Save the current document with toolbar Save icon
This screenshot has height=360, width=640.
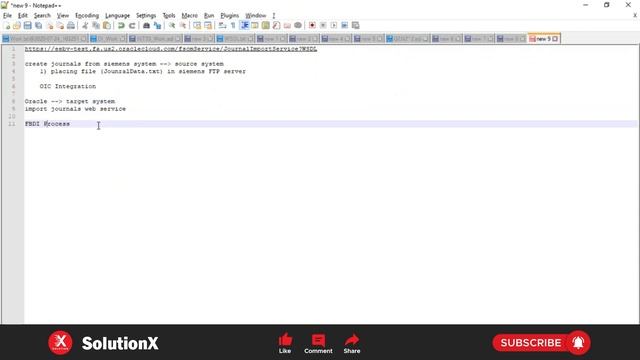coord(27,25)
